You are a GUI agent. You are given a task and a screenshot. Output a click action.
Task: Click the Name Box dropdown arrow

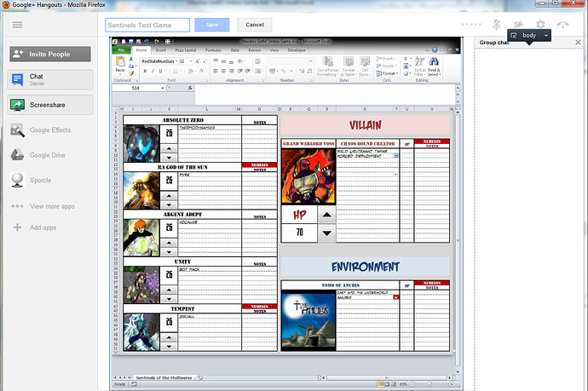[x=163, y=88]
